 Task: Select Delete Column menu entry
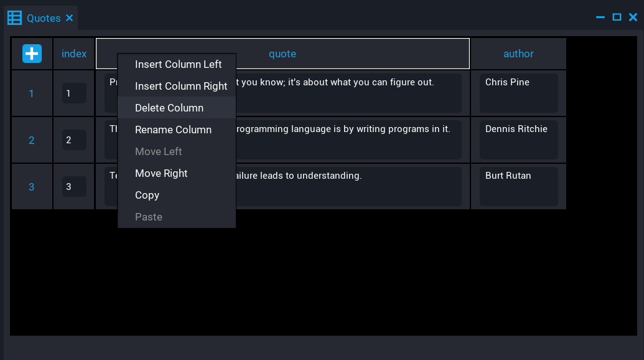pos(169,108)
